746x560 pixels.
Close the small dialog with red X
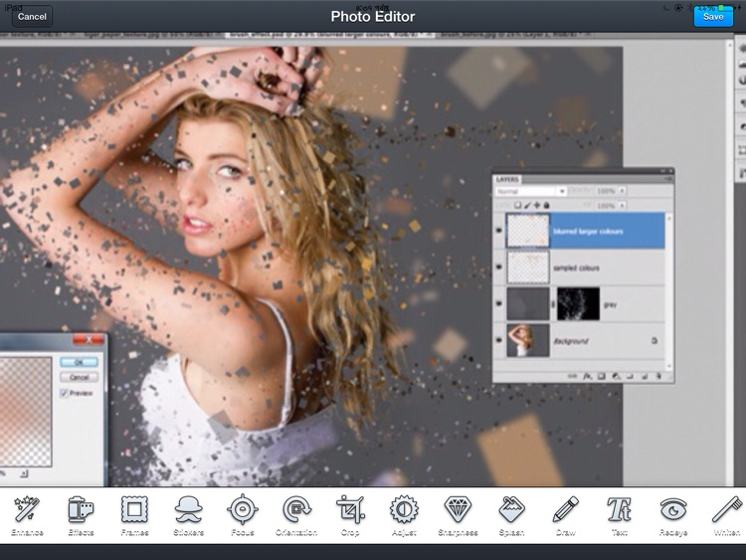[x=89, y=339]
